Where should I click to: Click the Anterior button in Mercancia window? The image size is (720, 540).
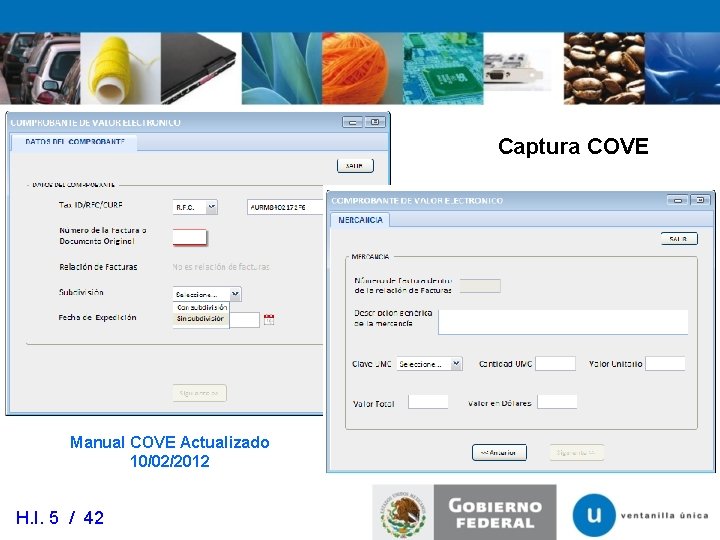[x=499, y=453]
